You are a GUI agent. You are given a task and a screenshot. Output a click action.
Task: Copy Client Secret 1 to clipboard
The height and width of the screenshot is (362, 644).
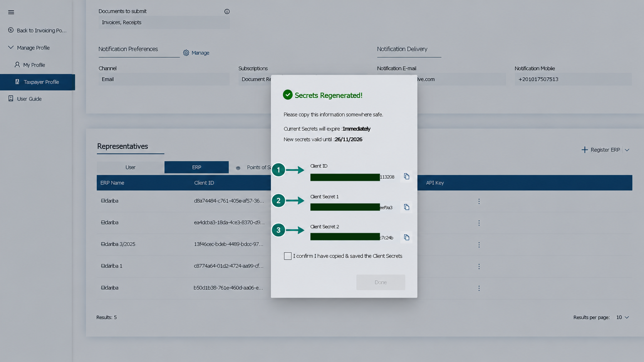(406, 207)
